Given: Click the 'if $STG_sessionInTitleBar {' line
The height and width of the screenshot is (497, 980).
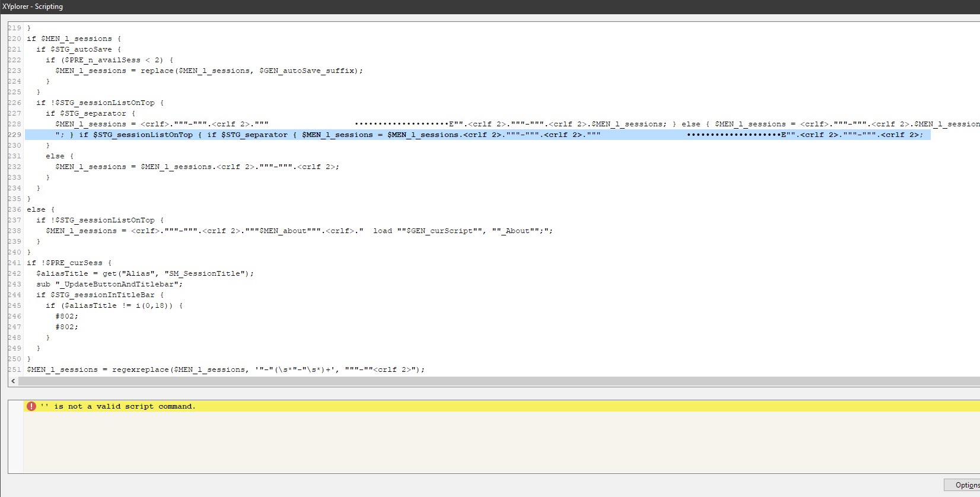Looking at the screenshot, I should pos(100,295).
